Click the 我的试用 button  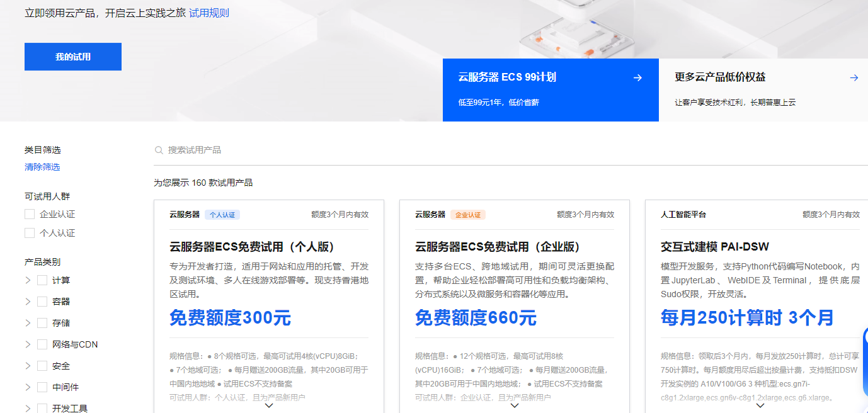pyautogui.click(x=72, y=56)
